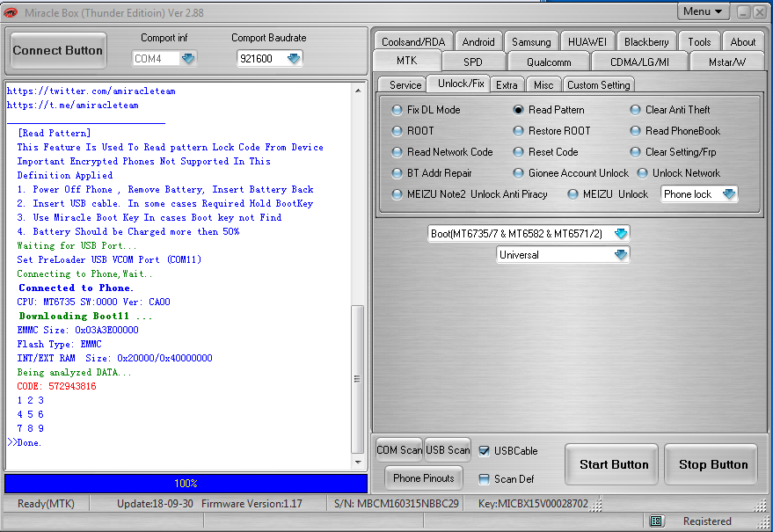Select the Read Pattern radio button

coord(518,110)
